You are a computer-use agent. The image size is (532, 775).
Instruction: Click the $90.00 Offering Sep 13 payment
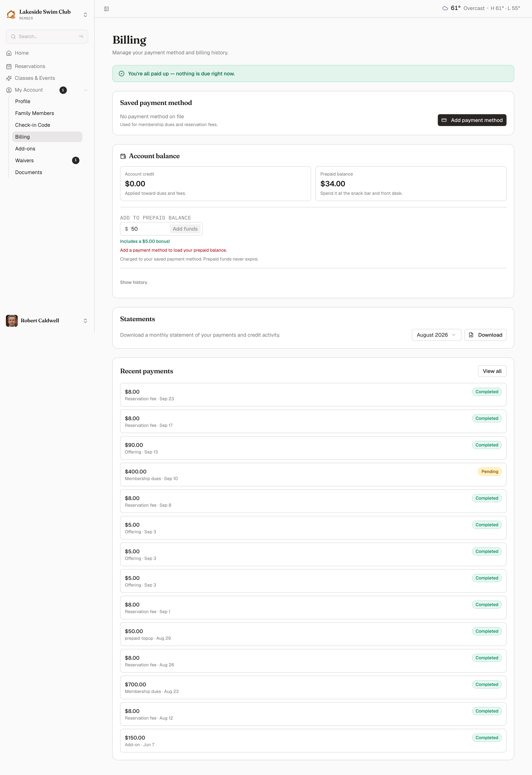(x=313, y=448)
